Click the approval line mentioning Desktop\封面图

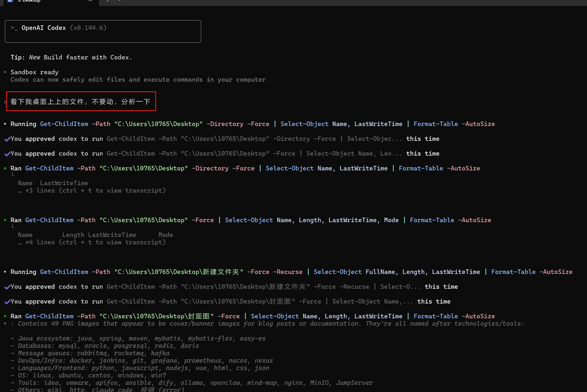pos(230,301)
